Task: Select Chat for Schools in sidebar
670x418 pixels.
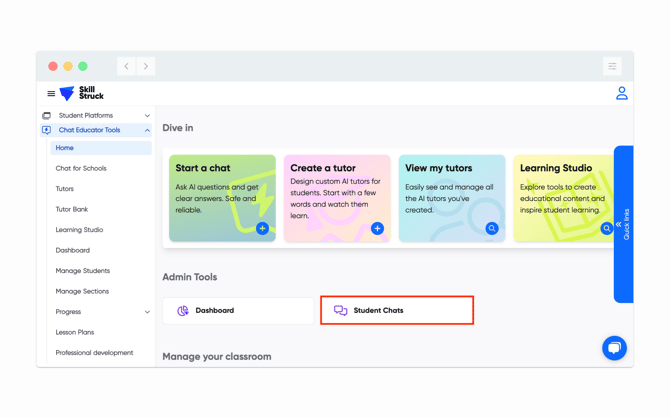Action: click(x=81, y=168)
